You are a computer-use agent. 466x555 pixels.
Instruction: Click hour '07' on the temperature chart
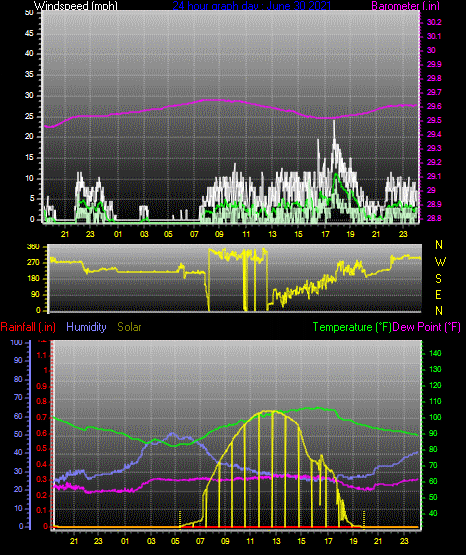click(x=200, y=541)
